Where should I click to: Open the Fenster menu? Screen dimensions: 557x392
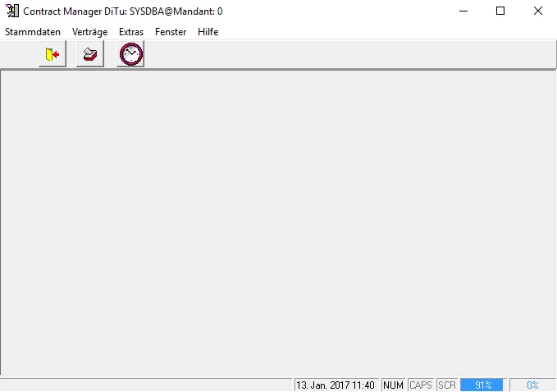(171, 32)
